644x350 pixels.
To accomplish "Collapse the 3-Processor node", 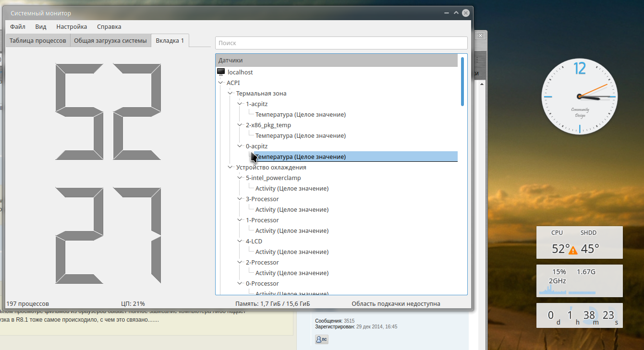I will [240, 199].
